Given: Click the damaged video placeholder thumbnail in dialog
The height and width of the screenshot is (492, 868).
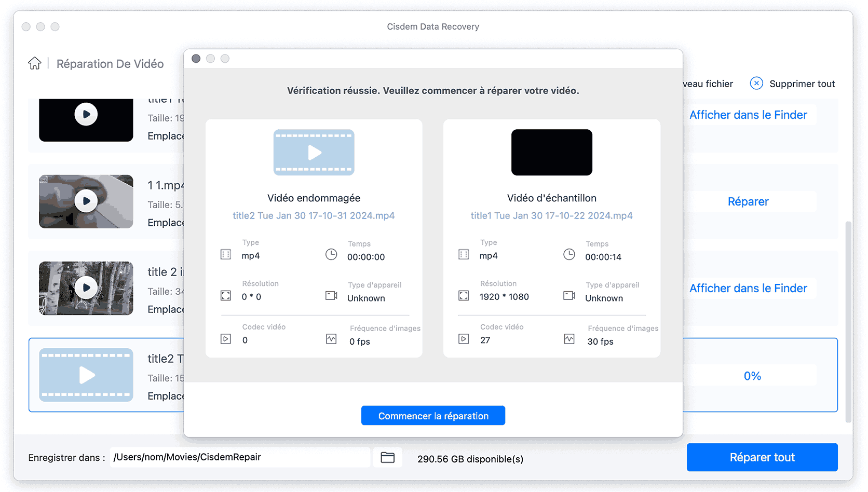Looking at the screenshot, I should 314,152.
